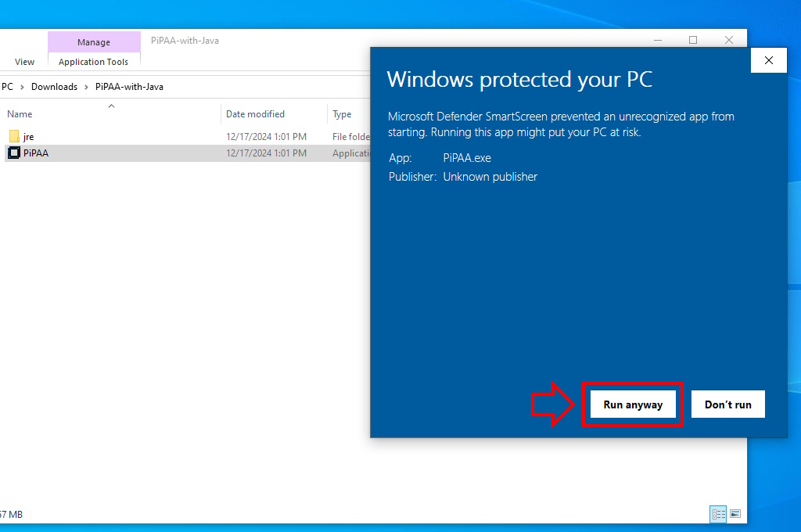Click PC in the address breadcrumb
The image size is (801, 532).
(7, 87)
